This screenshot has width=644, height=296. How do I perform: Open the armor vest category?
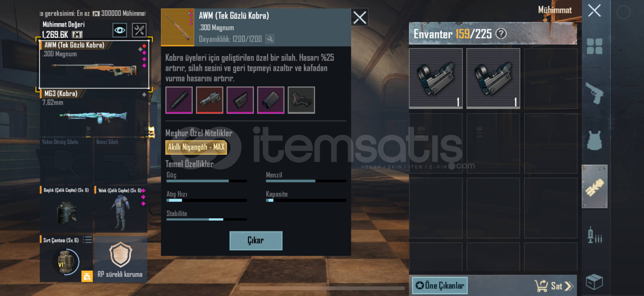(595, 140)
